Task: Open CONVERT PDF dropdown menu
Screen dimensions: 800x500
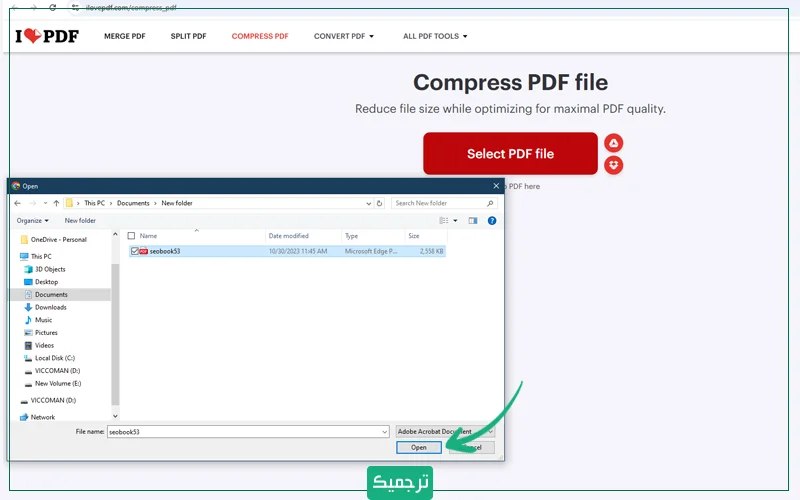Action: pyautogui.click(x=344, y=36)
